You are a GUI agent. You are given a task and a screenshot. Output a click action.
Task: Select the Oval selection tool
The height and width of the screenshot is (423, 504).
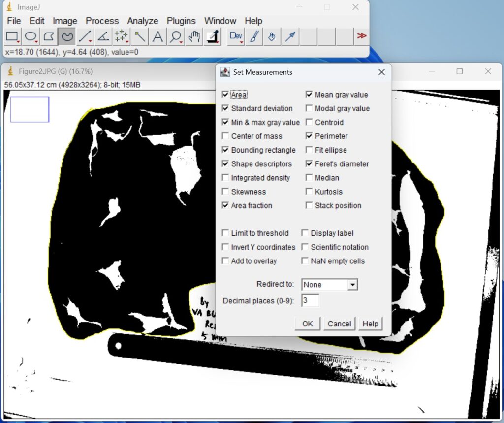coord(30,36)
